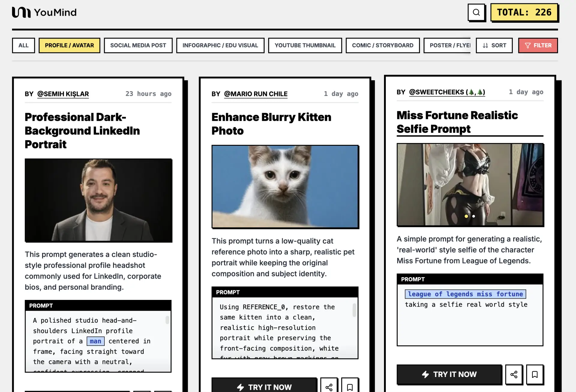The image size is (576, 392).
Task: Share the Miss Fortune Selfie prompt
Action: coord(514,374)
